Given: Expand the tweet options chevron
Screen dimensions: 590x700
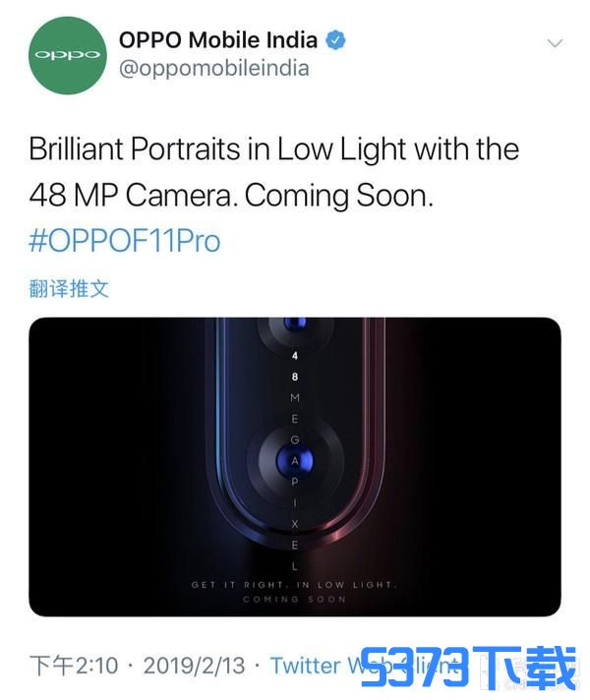Looking at the screenshot, I should tap(555, 43).
